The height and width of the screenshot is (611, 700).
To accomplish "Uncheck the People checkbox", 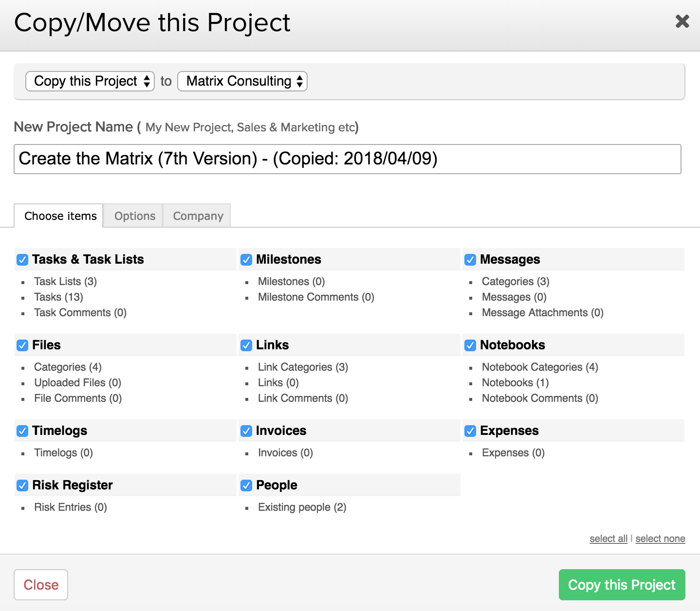I will (246, 485).
